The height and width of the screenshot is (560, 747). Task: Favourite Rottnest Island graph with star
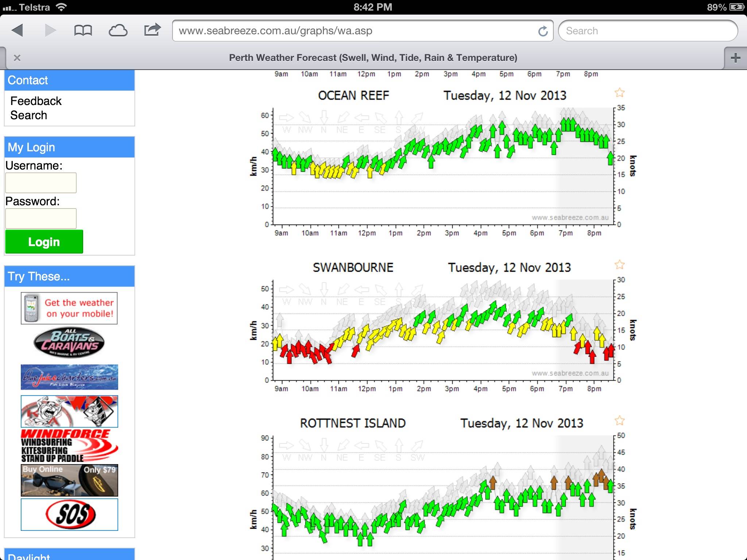tap(619, 421)
